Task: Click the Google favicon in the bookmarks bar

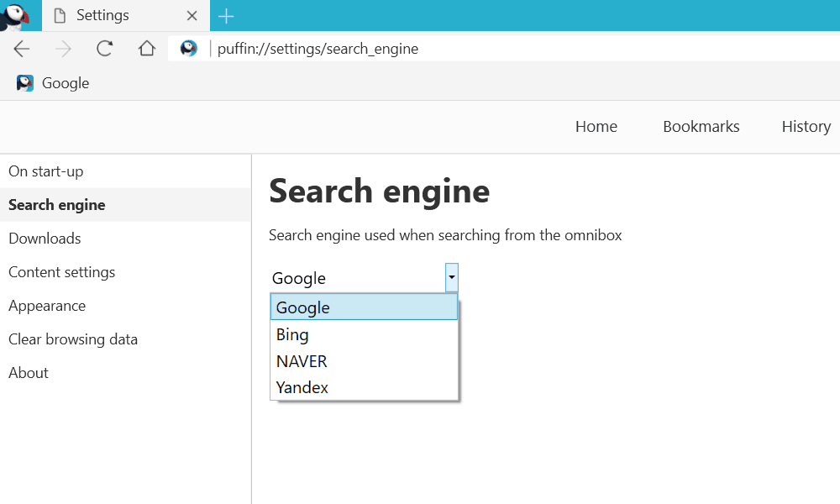Action: (x=24, y=82)
